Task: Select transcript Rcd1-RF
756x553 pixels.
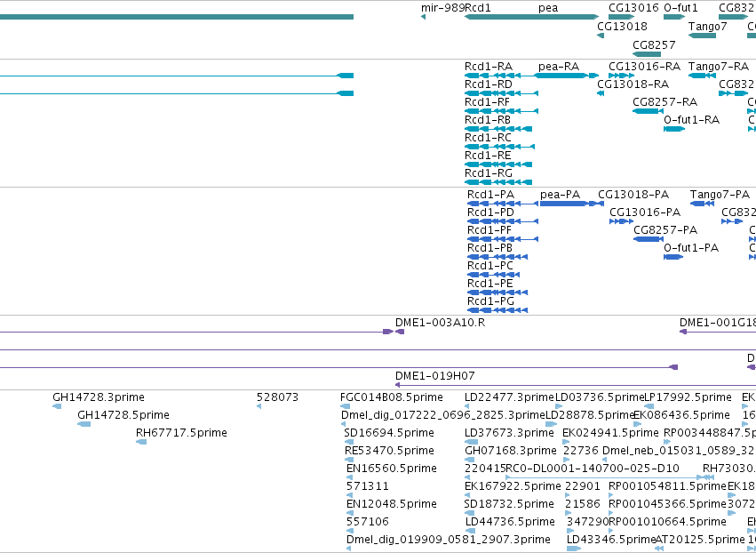Action: [487, 102]
